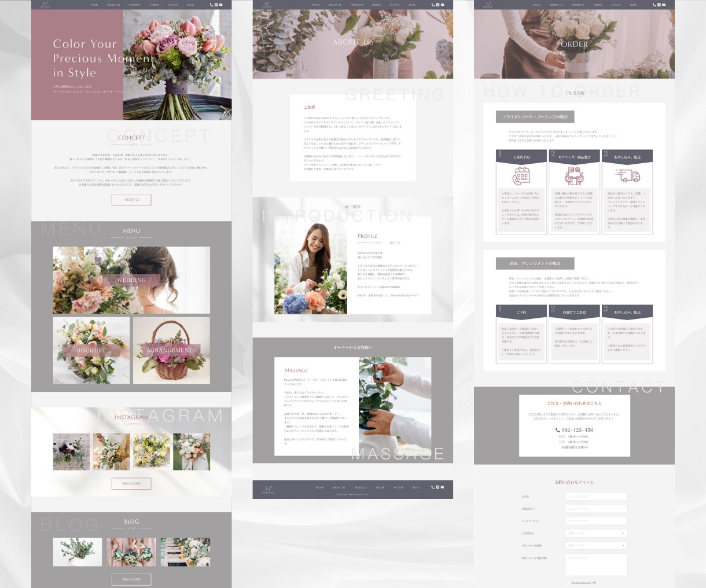Click the delivery truck icon in bridal order step 3
This screenshot has height=588, width=706.
[x=627, y=175]
